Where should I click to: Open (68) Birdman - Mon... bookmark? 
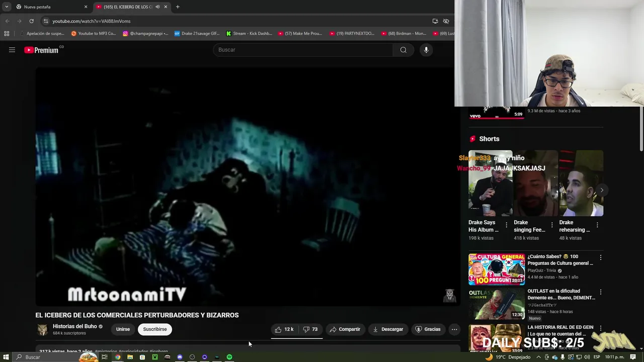pos(404,34)
